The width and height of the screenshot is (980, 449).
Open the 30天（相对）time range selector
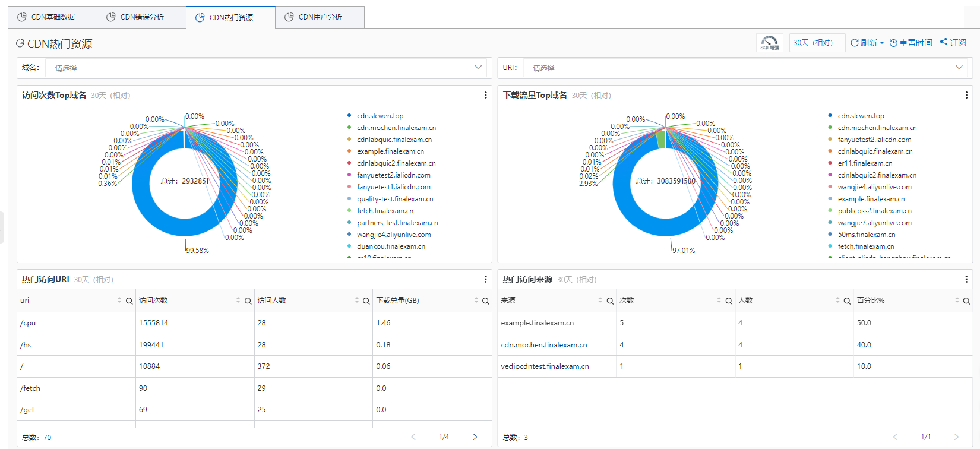[x=817, y=43]
